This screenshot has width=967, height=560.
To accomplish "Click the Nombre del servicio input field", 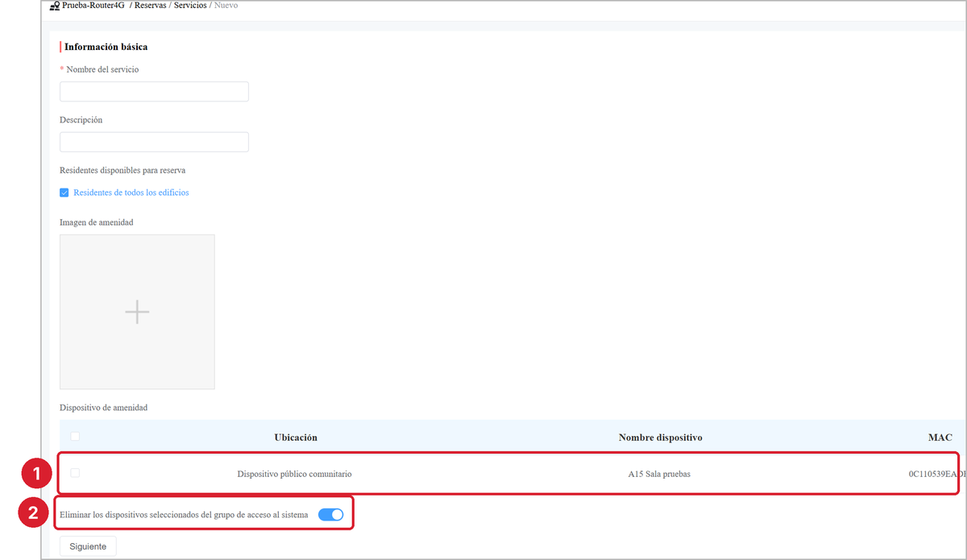I will [x=154, y=91].
